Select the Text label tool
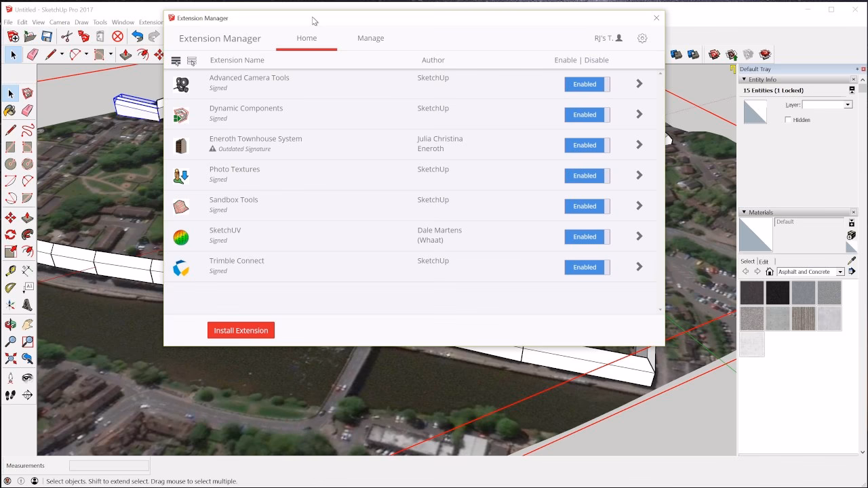868x488 pixels. tap(27, 288)
